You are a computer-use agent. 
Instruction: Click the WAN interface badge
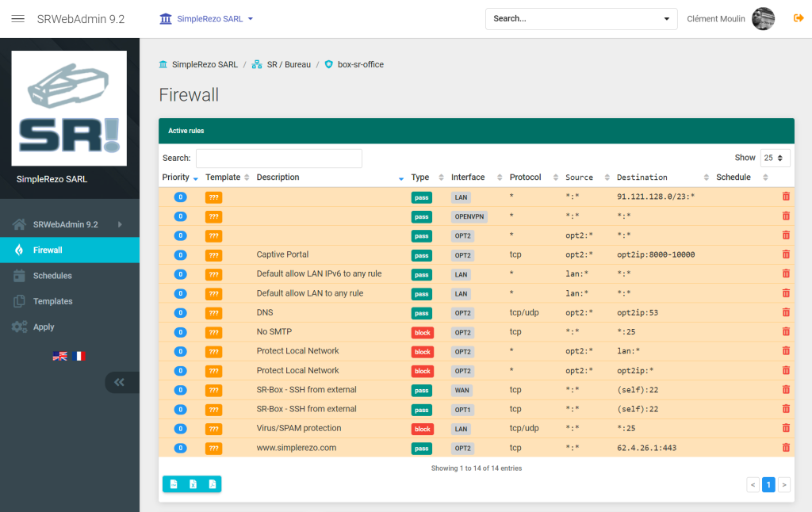462,391
